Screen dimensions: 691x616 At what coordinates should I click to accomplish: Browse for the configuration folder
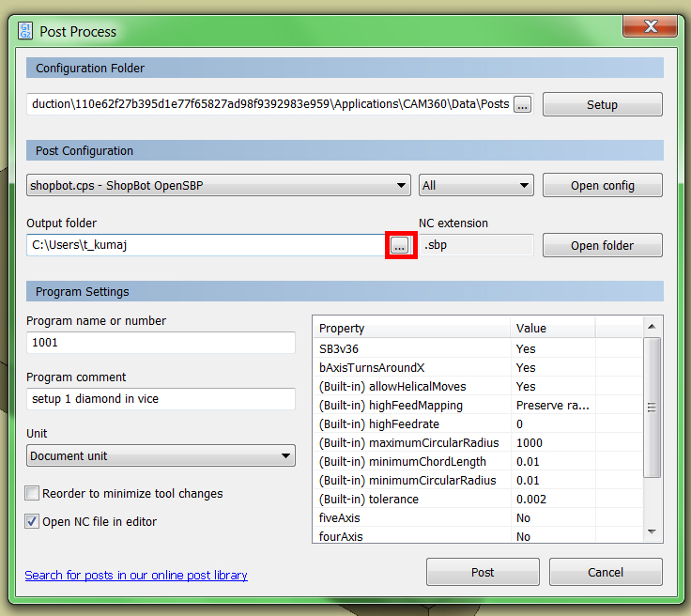pos(522,105)
